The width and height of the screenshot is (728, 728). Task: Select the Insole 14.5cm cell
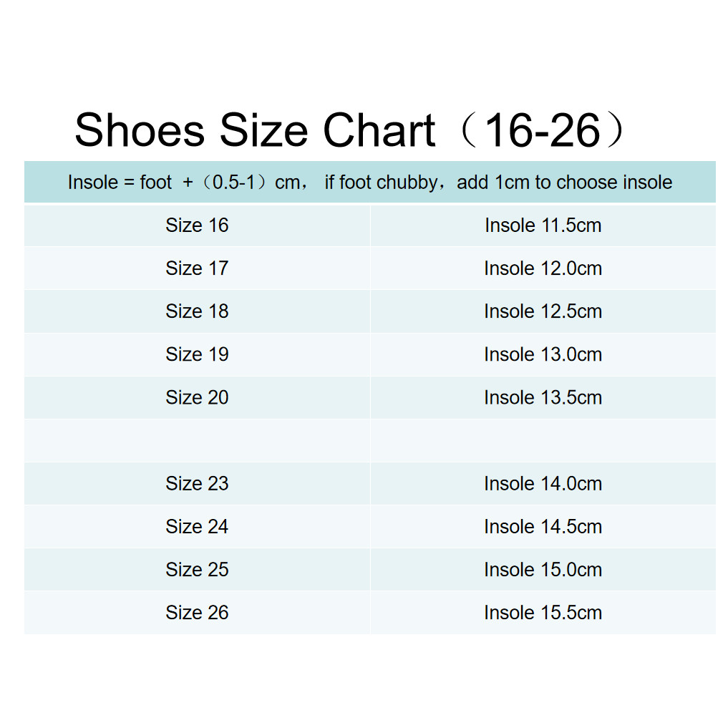point(543,527)
